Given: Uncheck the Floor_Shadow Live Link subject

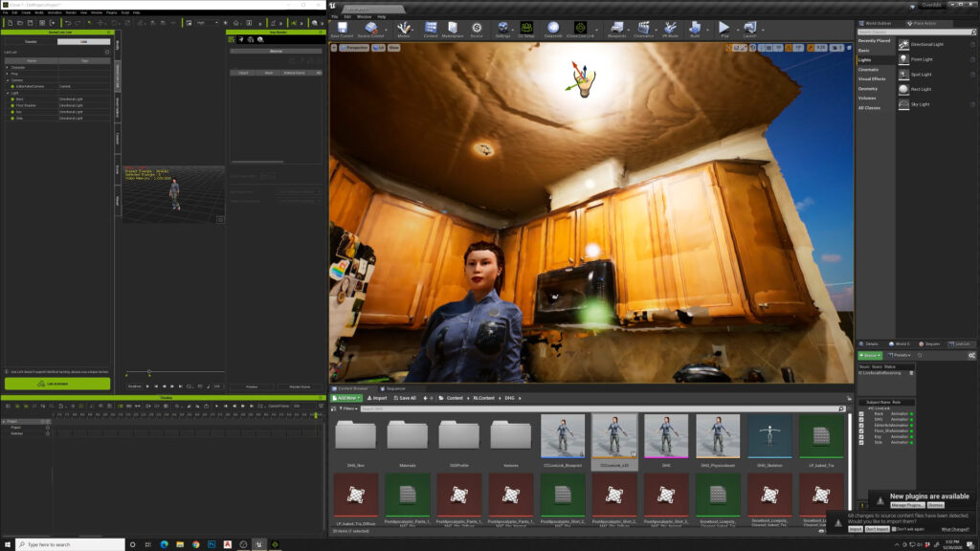Looking at the screenshot, I should (x=861, y=431).
